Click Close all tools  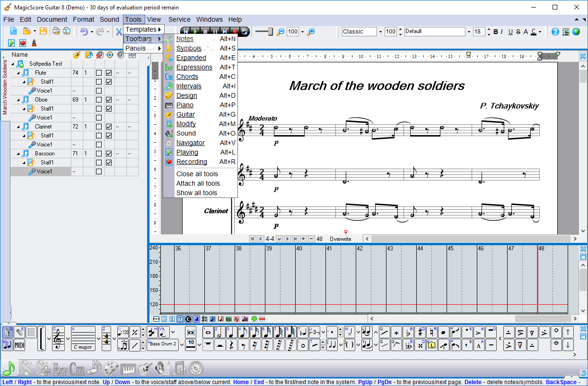pos(197,174)
